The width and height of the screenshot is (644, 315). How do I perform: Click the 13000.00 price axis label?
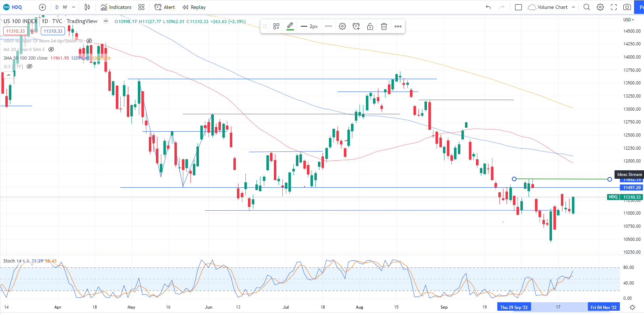pos(632,109)
